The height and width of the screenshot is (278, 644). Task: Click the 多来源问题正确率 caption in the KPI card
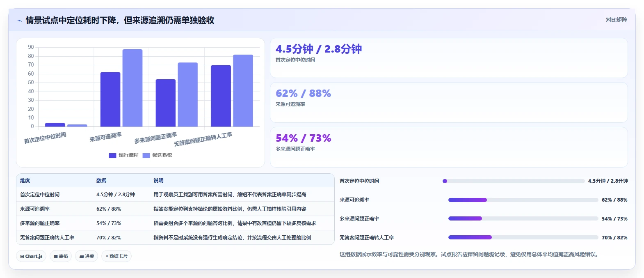(295, 149)
